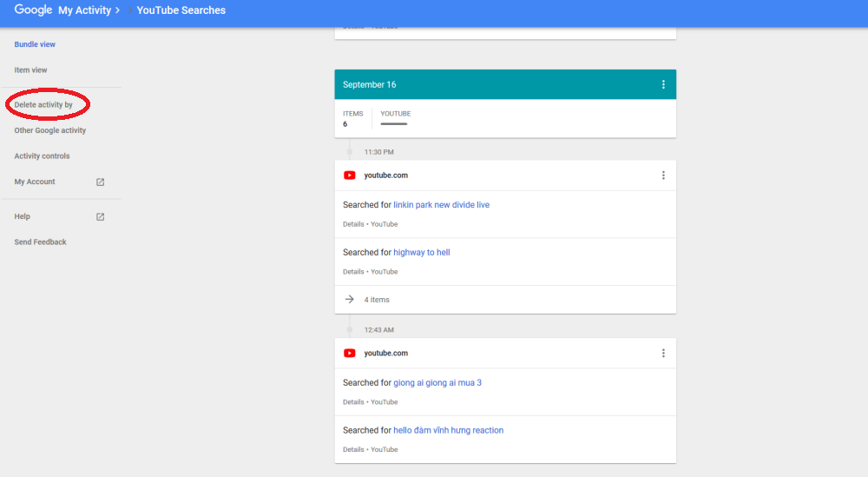Image resolution: width=868 pixels, height=477 pixels.
Task: Switch to Bundle view
Action: 35,44
